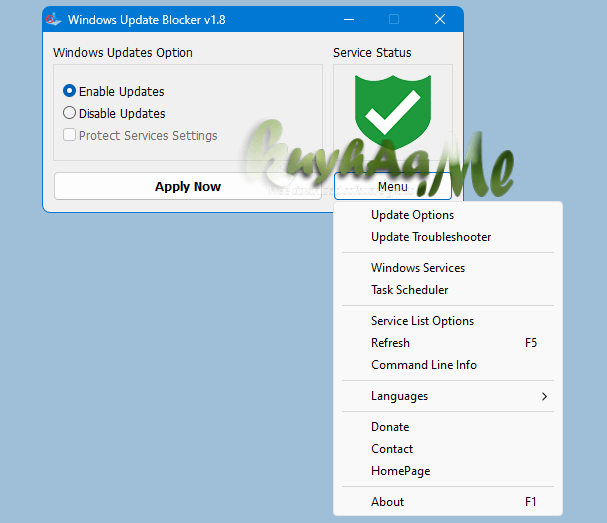Select Refresh menu item
The width and height of the screenshot is (607, 523).
point(448,343)
